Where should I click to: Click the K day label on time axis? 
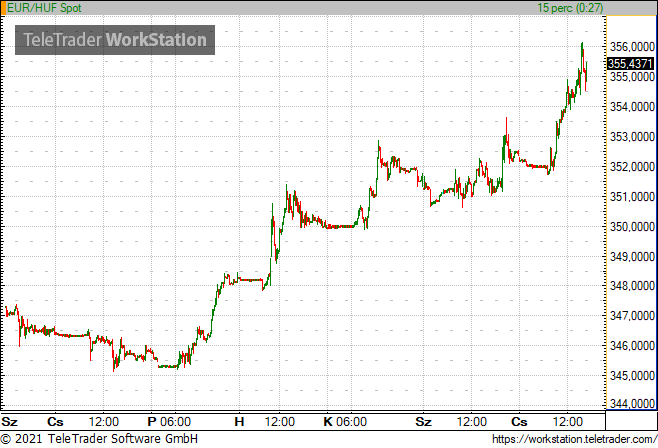tap(328, 422)
